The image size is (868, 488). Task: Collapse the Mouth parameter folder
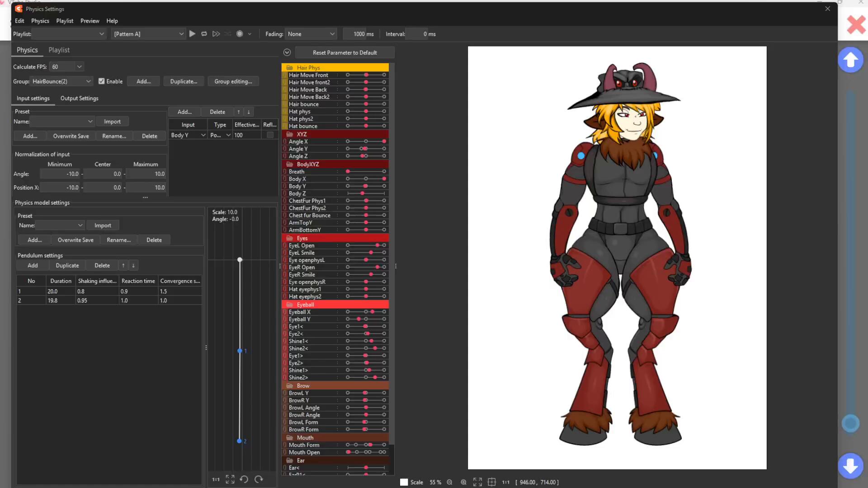[x=290, y=437]
